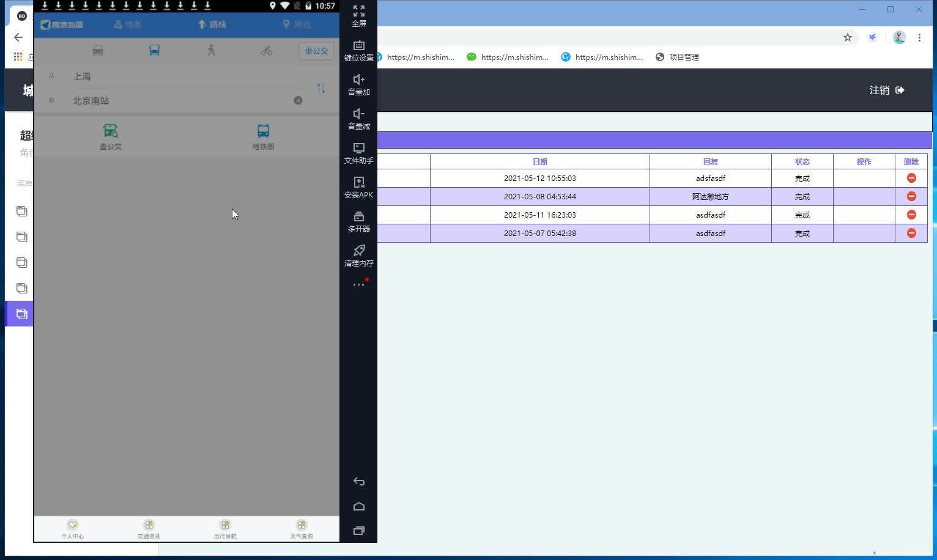This screenshot has width=937, height=560.
Task: Select cycling travel mode
Action: (x=267, y=50)
